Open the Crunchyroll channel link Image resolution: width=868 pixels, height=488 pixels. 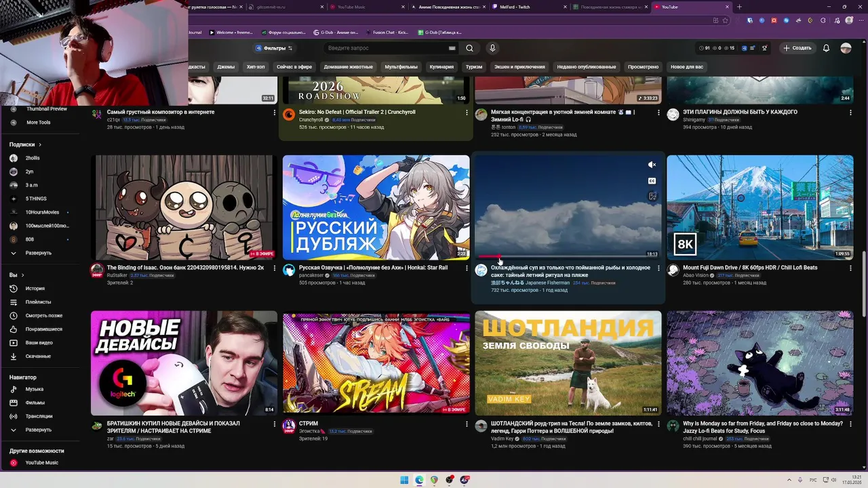pos(311,120)
